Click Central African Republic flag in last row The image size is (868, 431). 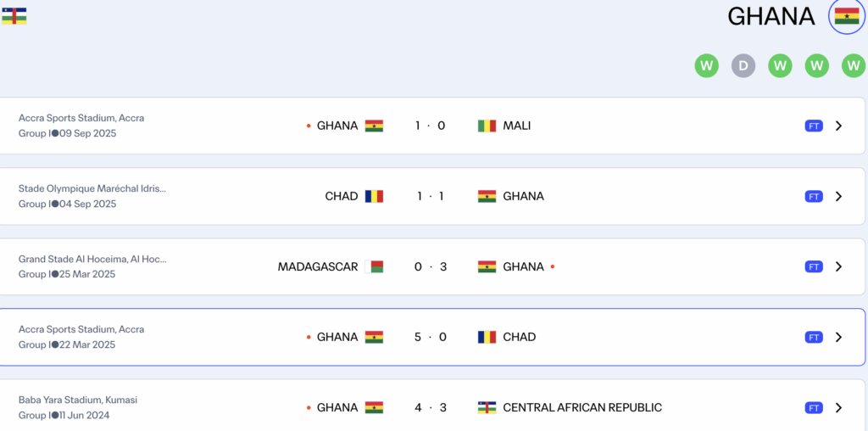[x=487, y=407]
